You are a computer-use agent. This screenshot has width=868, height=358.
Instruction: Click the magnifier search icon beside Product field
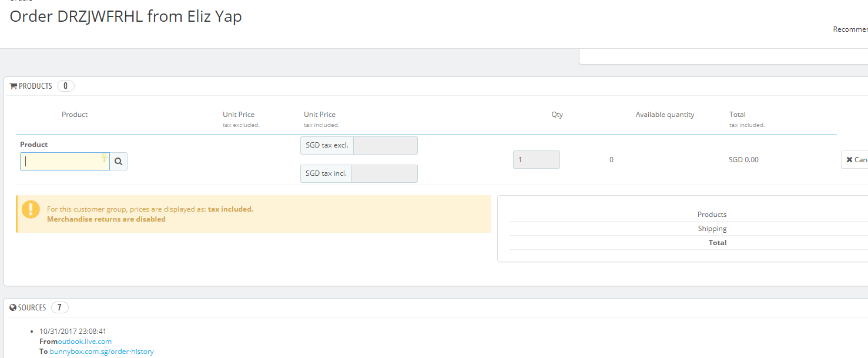pyautogui.click(x=119, y=162)
